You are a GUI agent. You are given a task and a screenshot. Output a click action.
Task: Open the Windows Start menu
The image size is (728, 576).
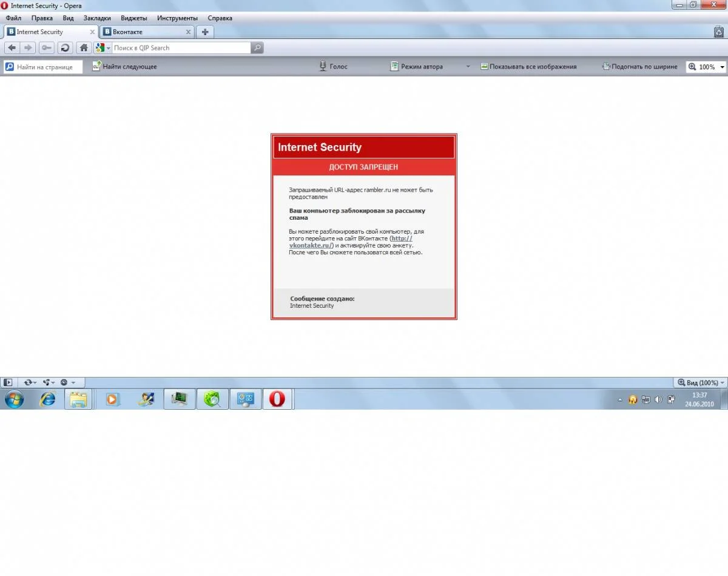pos(14,399)
